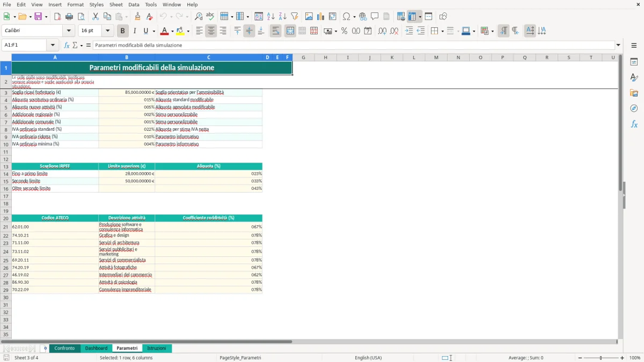This screenshot has width=644, height=362.
Task: Switch to the Istruzioni sheet tab
Action: point(157,349)
